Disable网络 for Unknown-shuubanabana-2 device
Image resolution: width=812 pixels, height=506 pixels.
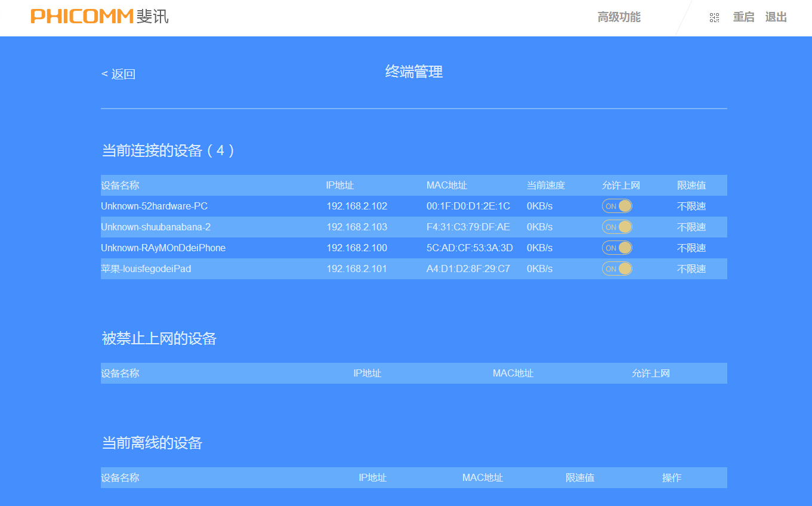[617, 227]
